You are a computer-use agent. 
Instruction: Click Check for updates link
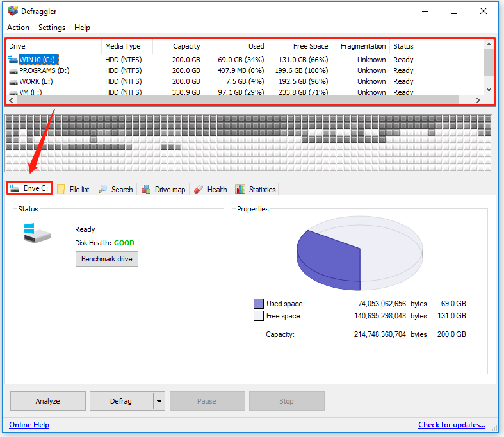pos(451,425)
